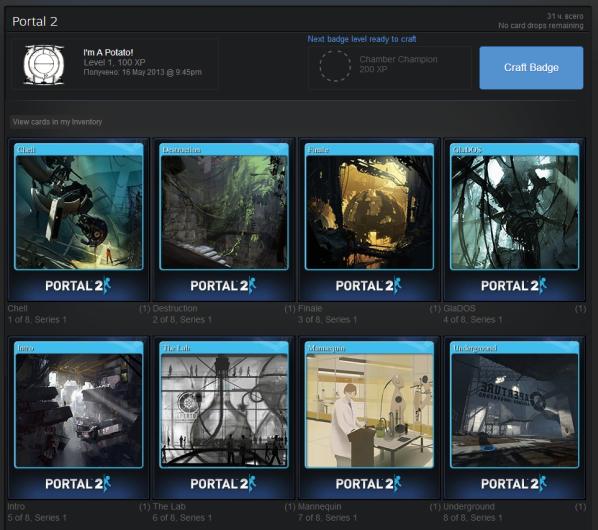Open the Mannequin trading card

369,418
